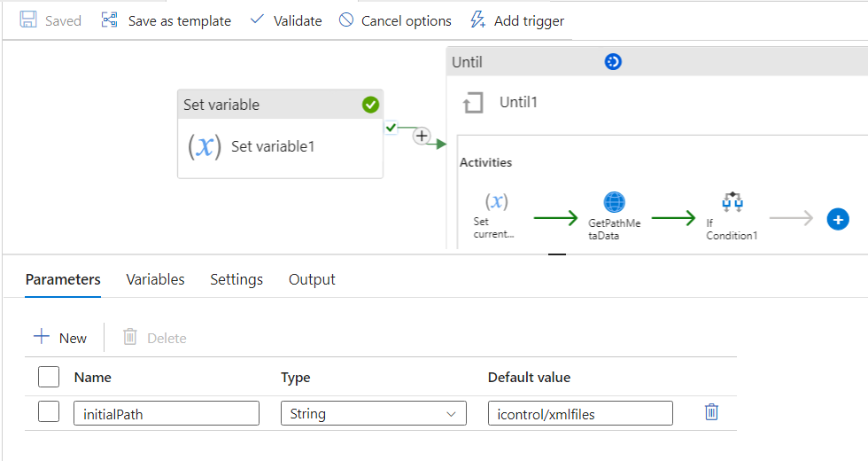The width and height of the screenshot is (868, 461).
Task: Click the Add trigger lightning icon
Action: [x=477, y=20]
